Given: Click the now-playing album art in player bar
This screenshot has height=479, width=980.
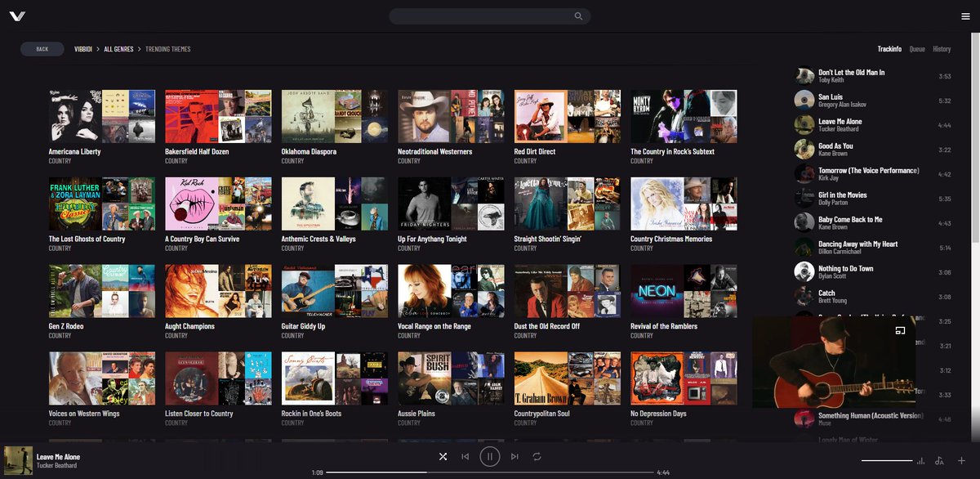Looking at the screenshot, I should tap(18, 460).
